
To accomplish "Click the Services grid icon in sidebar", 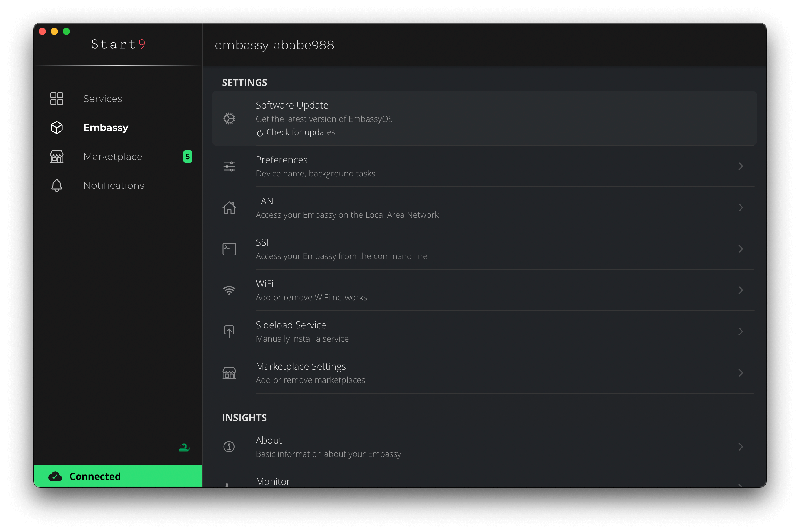I will pos(57,99).
